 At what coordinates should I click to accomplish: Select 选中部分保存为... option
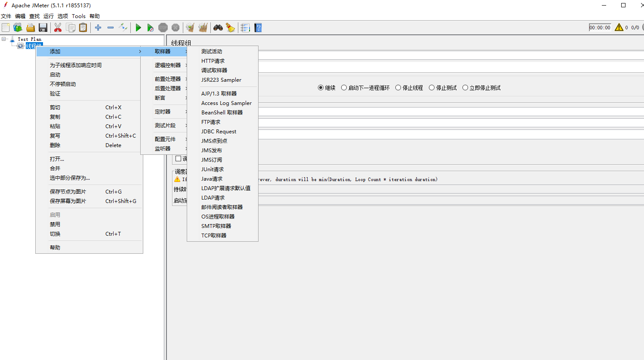pos(89,178)
